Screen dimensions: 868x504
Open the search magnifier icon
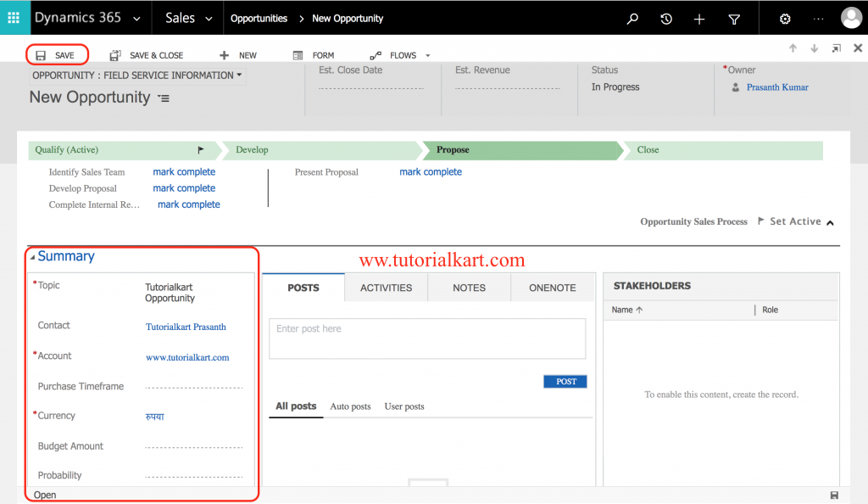(x=632, y=19)
